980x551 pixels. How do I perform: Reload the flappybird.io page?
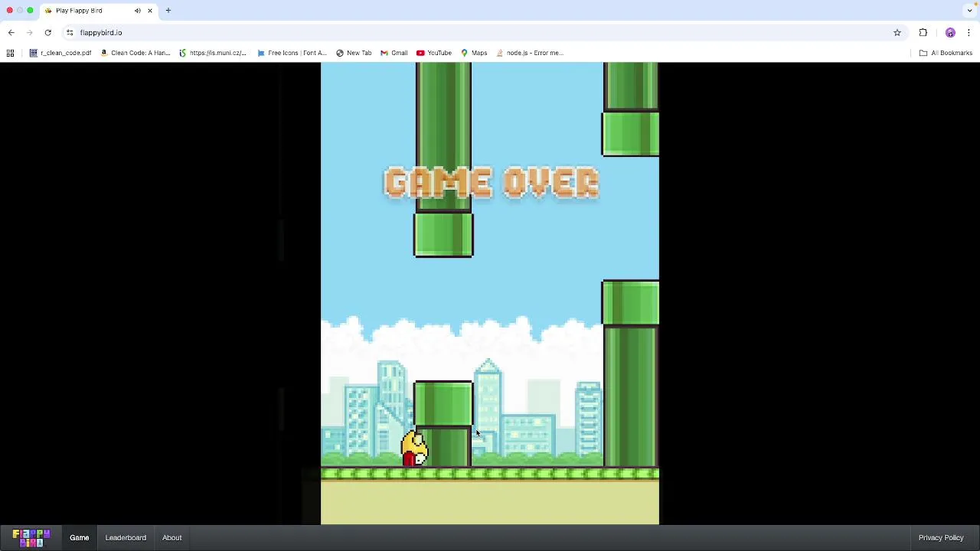[47, 33]
